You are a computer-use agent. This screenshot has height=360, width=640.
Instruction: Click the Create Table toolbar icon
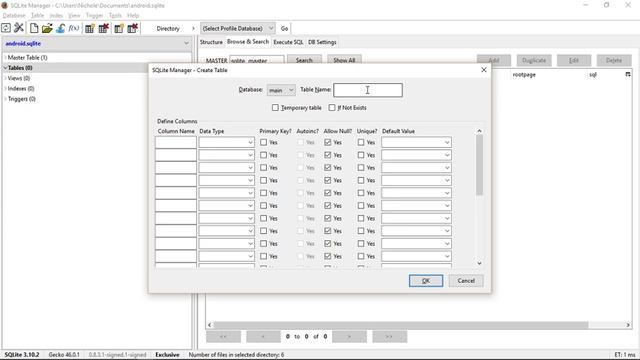90,28
